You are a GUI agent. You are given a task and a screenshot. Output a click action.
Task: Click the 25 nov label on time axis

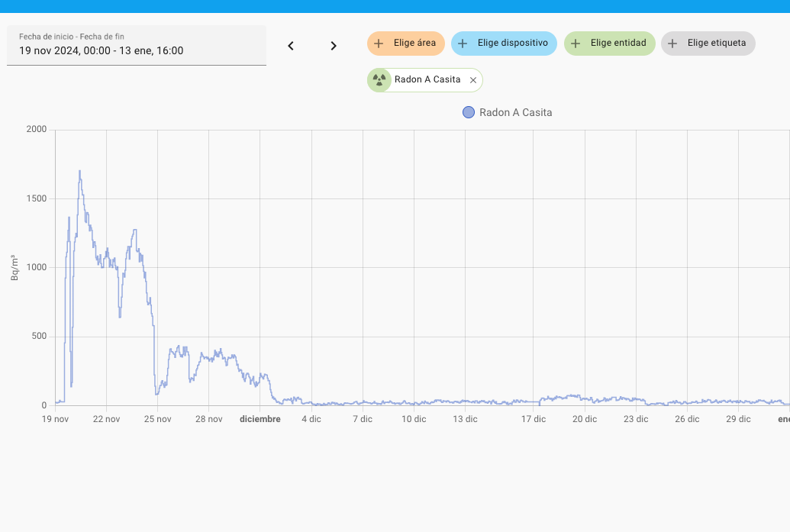pyautogui.click(x=158, y=419)
